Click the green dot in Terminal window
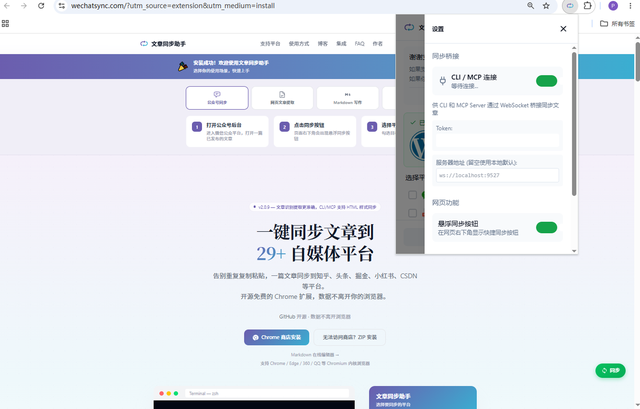 coord(176,393)
